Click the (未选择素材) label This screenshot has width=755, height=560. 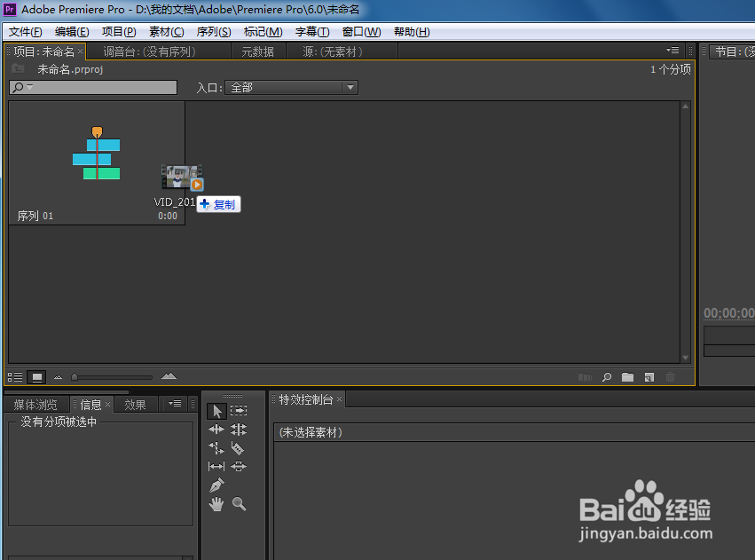pyautogui.click(x=311, y=432)
